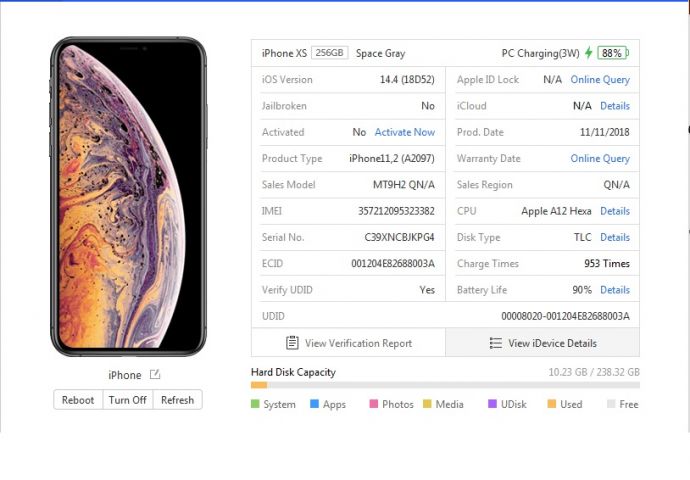This screenshot has height=480, width=690.
Task: Click charge times value 953 Times
Action: point(607,264)
